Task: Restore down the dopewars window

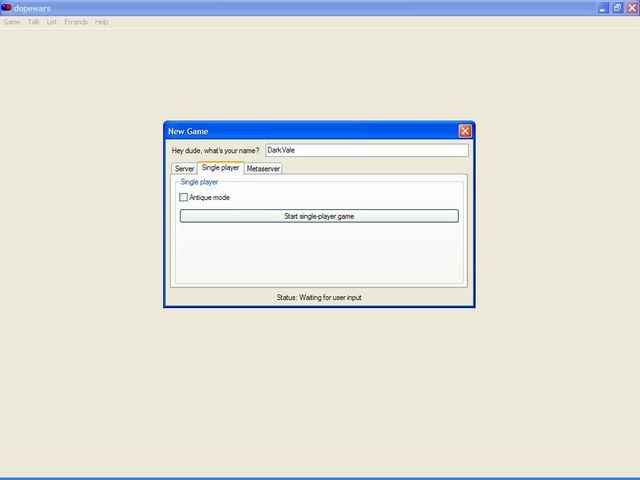Action: coord(617,7)
